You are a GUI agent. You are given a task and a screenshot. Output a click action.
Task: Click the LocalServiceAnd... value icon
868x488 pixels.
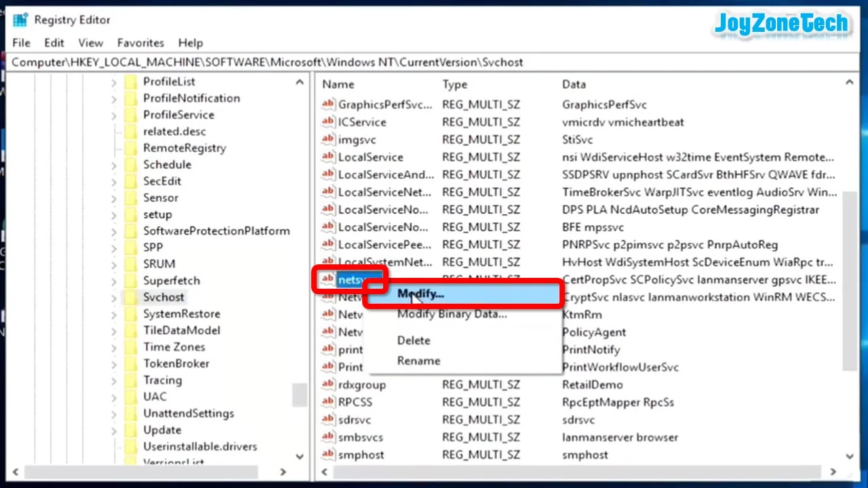[328, 174]
